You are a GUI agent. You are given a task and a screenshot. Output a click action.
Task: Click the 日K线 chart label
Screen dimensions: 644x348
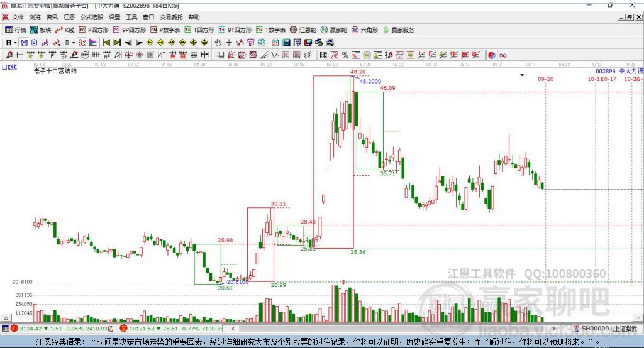tap(9, 67)
